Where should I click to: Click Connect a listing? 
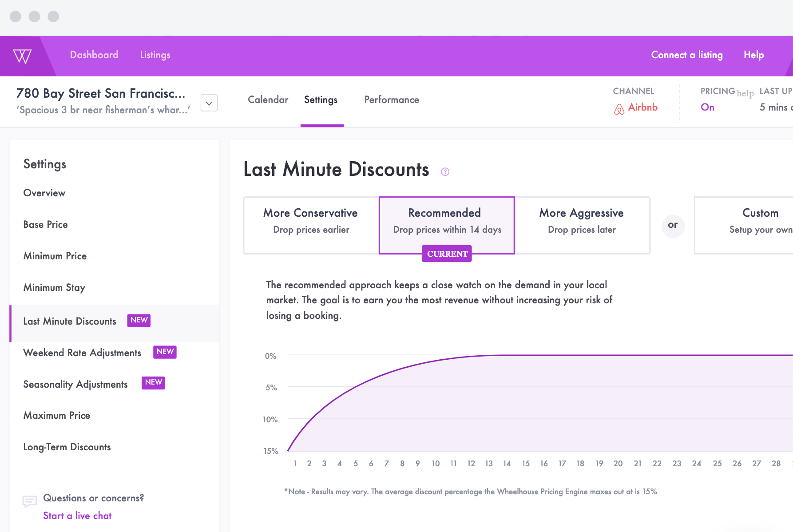(687, 55)
